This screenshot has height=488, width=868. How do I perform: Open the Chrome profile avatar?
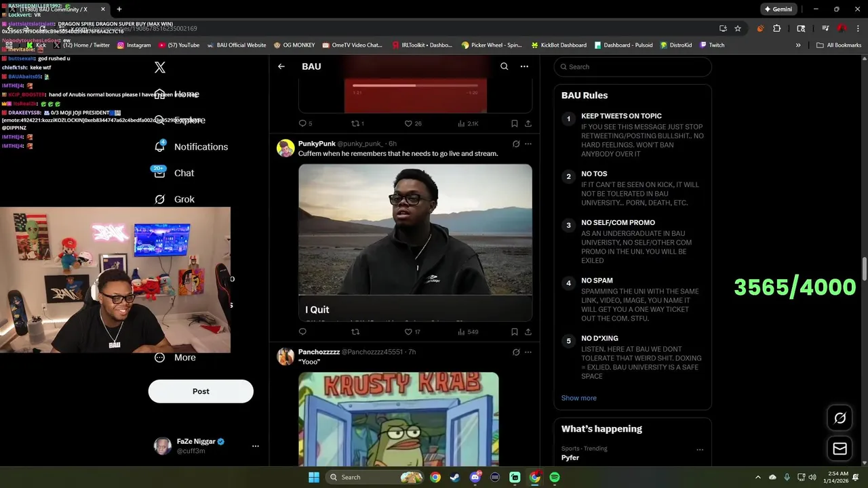tap(842, 28)
